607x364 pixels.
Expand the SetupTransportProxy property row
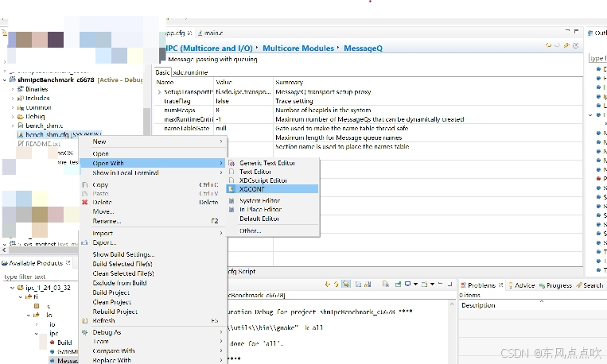point(159,92)
